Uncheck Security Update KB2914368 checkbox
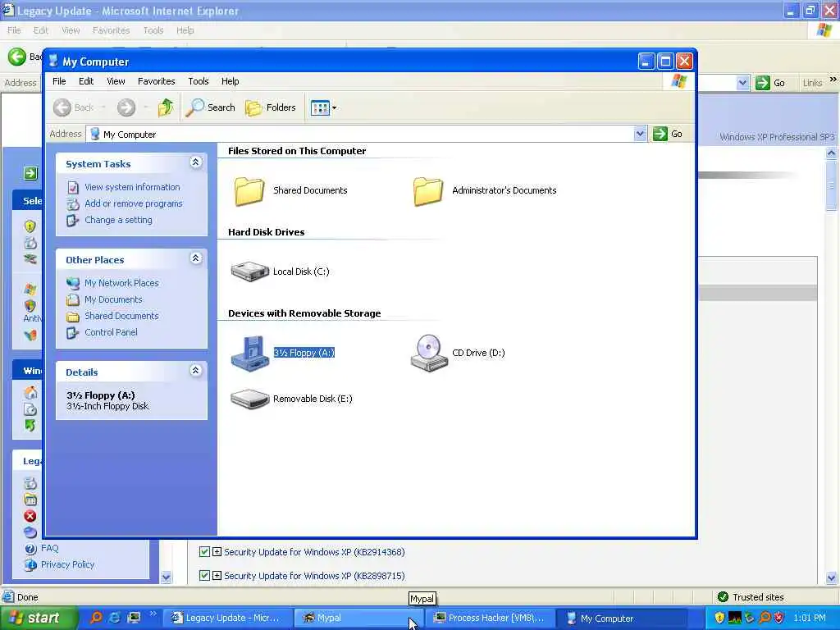Image resolution: width=840 pixels, height=630 pixels. pos(204,552)
